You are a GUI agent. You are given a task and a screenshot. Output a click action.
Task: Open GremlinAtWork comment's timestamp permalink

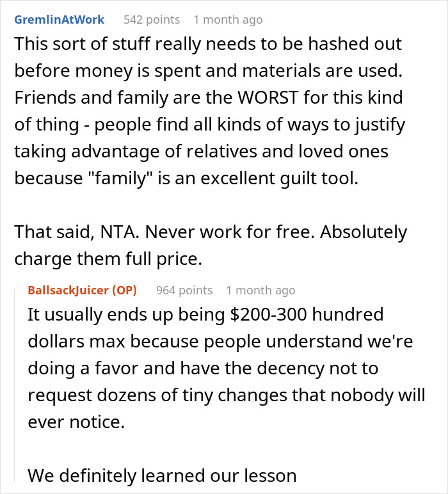[228, 20]
